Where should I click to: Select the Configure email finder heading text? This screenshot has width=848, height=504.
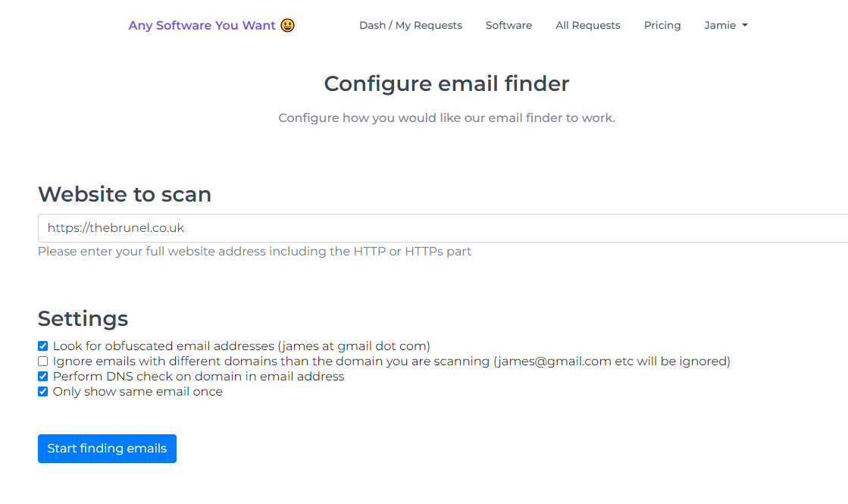[446, 84]
